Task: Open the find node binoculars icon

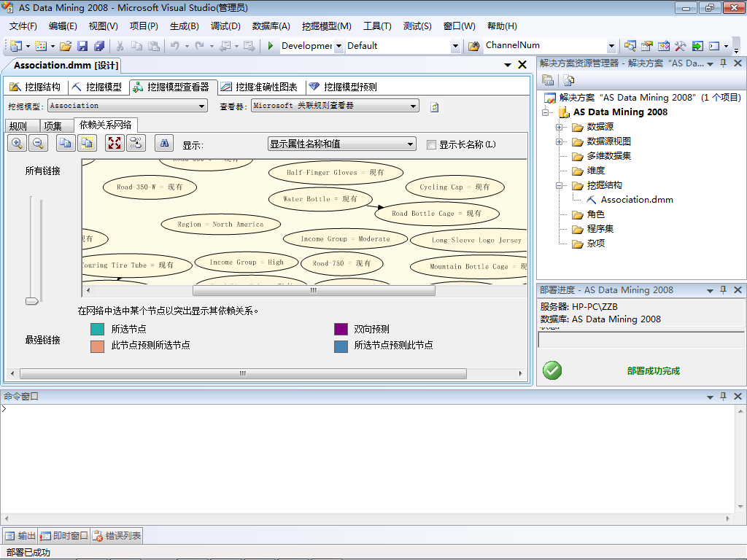Action: coord(164,144)
